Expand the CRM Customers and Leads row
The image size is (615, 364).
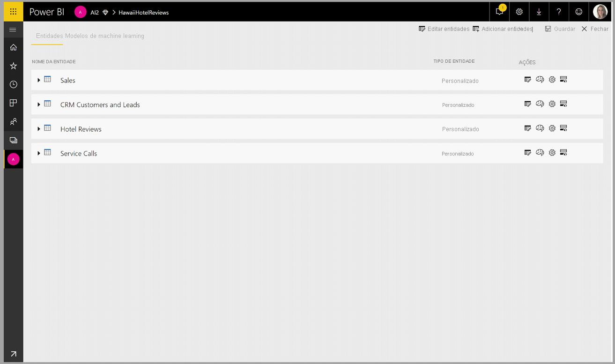coord(39,105)
